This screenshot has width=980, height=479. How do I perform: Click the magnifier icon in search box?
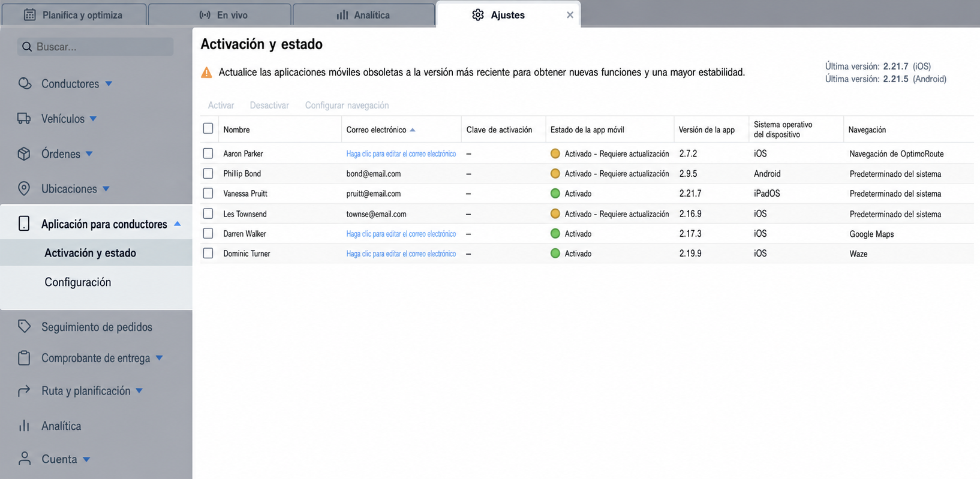pos(27,47)
